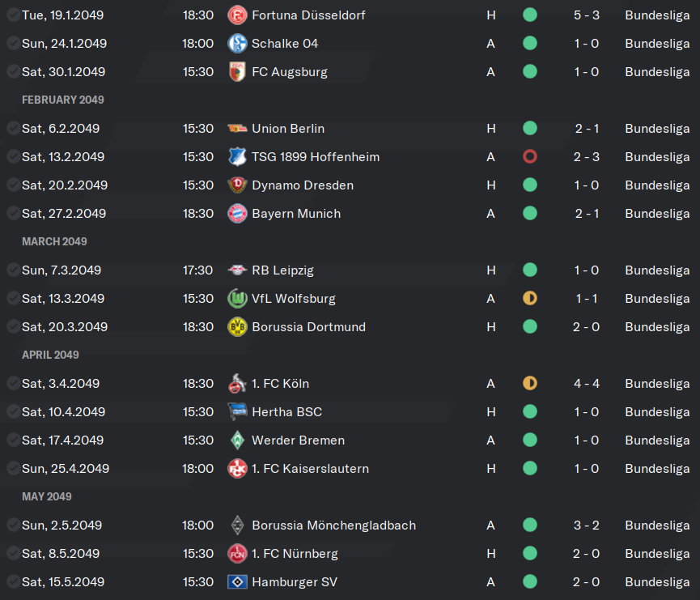The image size is (700, 600).
Task: Click the 1. FC Köln goat crest
Action: pyautogui.click(x=237, y=383)
